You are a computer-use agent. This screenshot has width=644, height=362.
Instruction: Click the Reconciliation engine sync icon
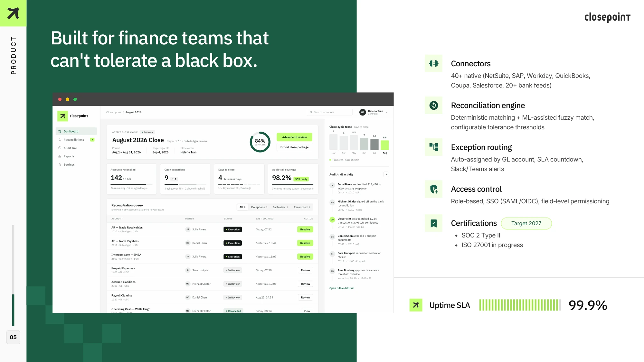pyautogui.click(x=434, y=105)
